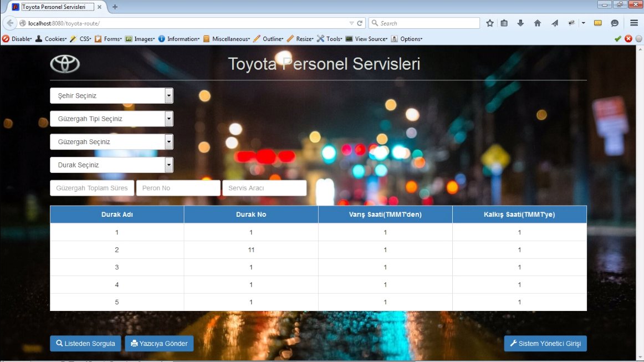Click the Durak Adı cell 3
Screen dimensions: 644x362
pyautogui.click(x=117, y=267)
